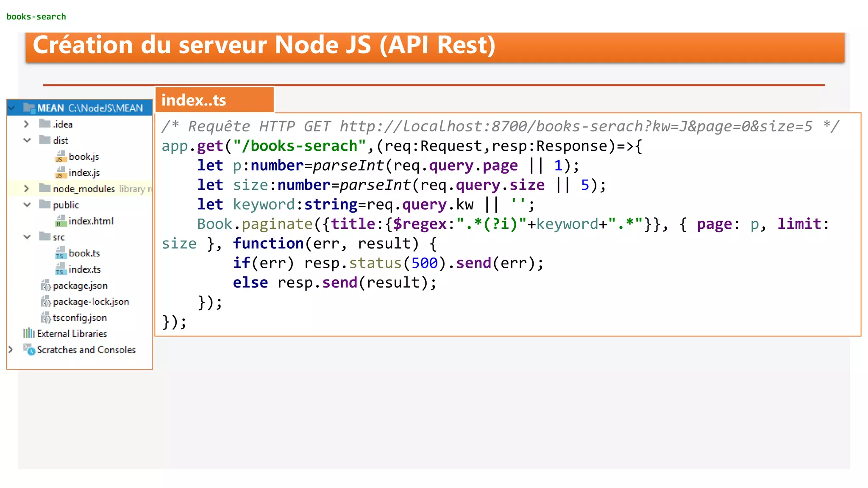
Task: Click the book.ts TypeScript file icon
Action: click(61, 253)
